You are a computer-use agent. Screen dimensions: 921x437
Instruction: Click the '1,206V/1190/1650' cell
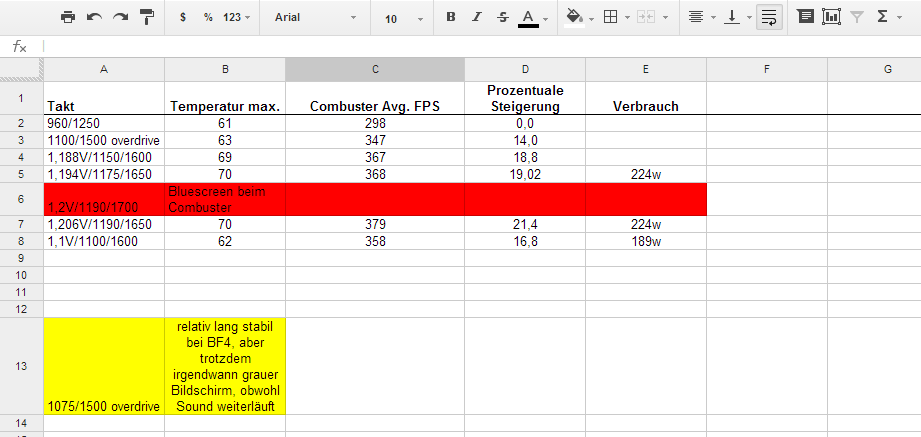tap(104, 224)
